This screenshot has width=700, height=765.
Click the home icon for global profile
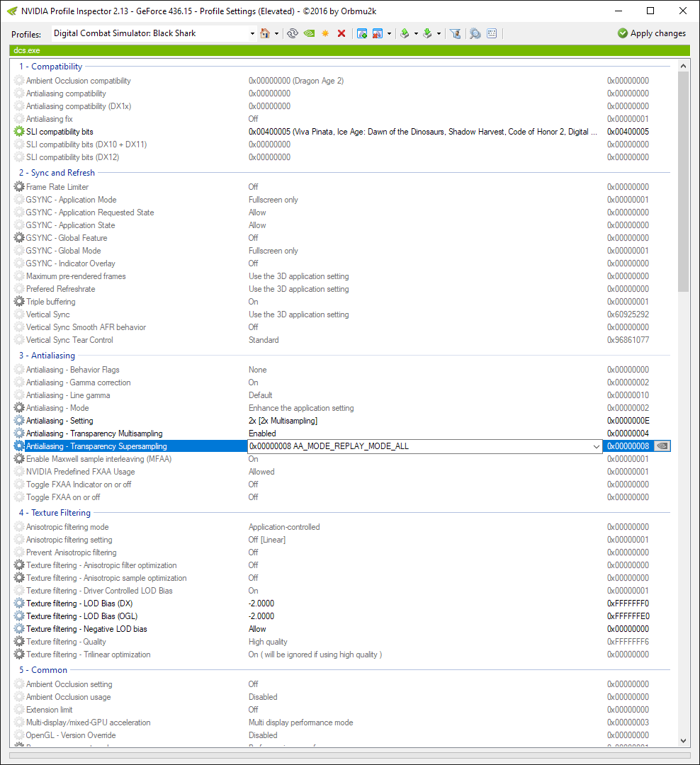point(265,33)
